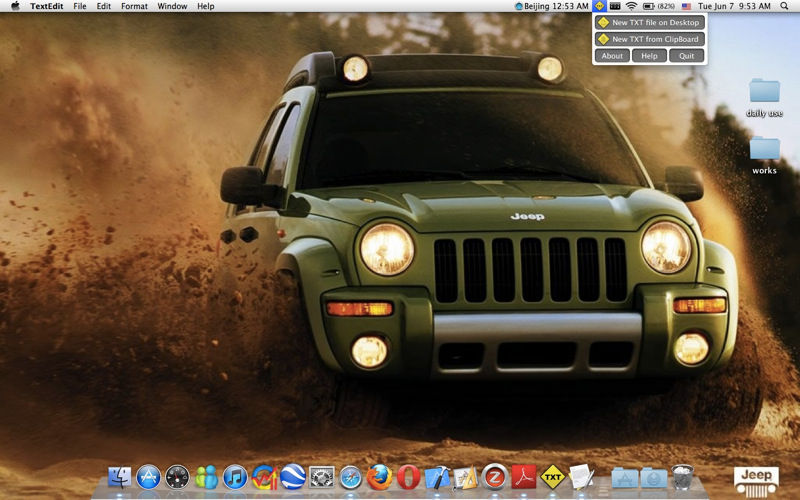Launch Google Earth from the Dock

[x=293, y=477]
